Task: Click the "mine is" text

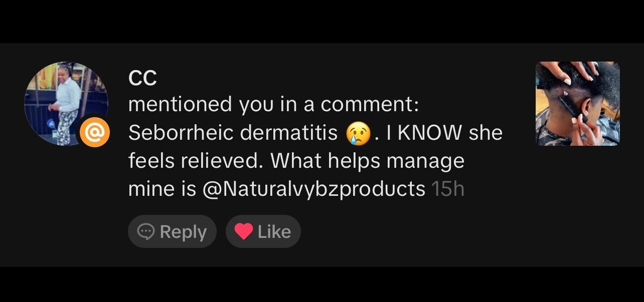Action: [x=162, y=189]
